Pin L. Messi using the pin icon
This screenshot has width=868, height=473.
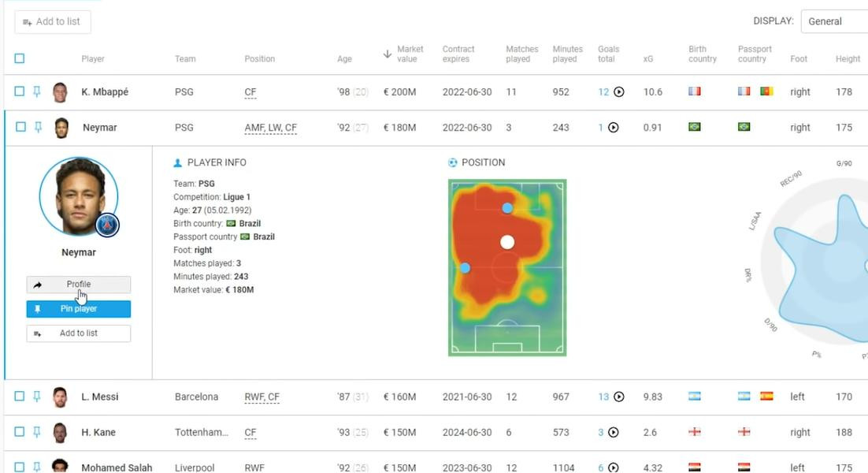37,396
